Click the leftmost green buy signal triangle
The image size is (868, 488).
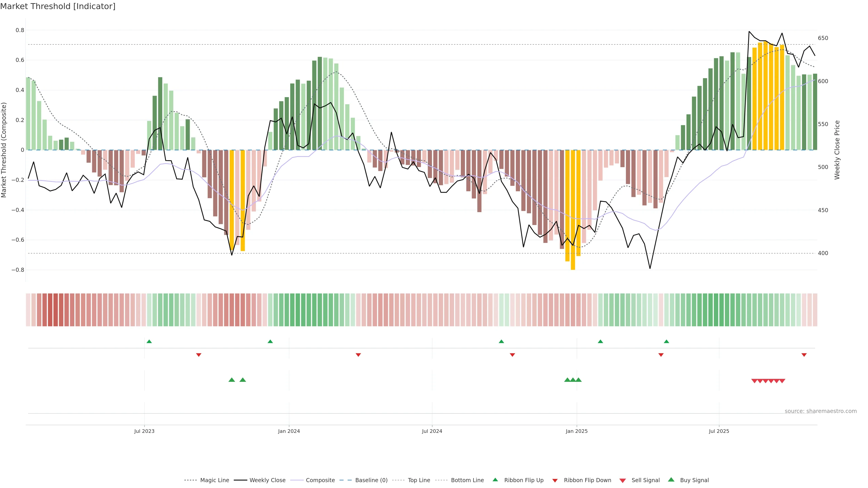[x=231, y=380]
